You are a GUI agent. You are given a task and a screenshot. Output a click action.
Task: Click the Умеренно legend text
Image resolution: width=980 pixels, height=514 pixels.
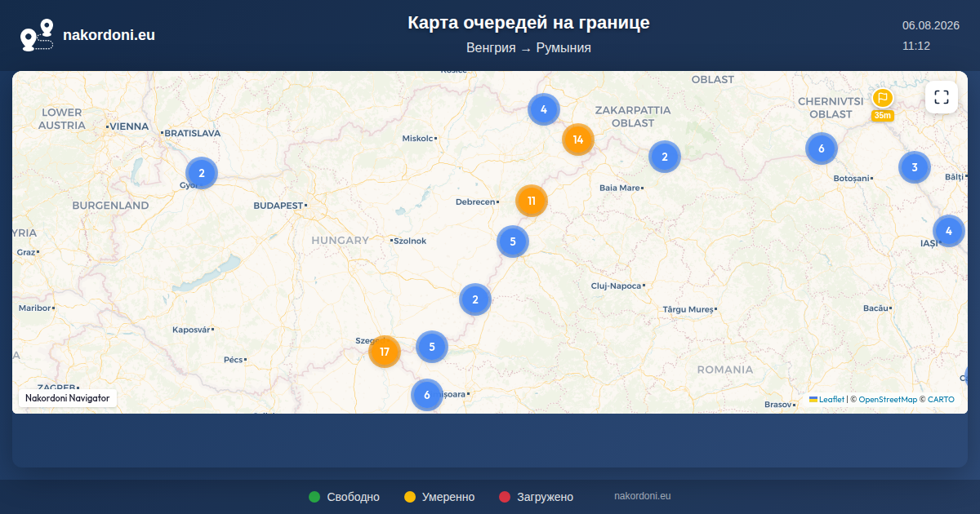pyautogui.click(x=448, y=497)
